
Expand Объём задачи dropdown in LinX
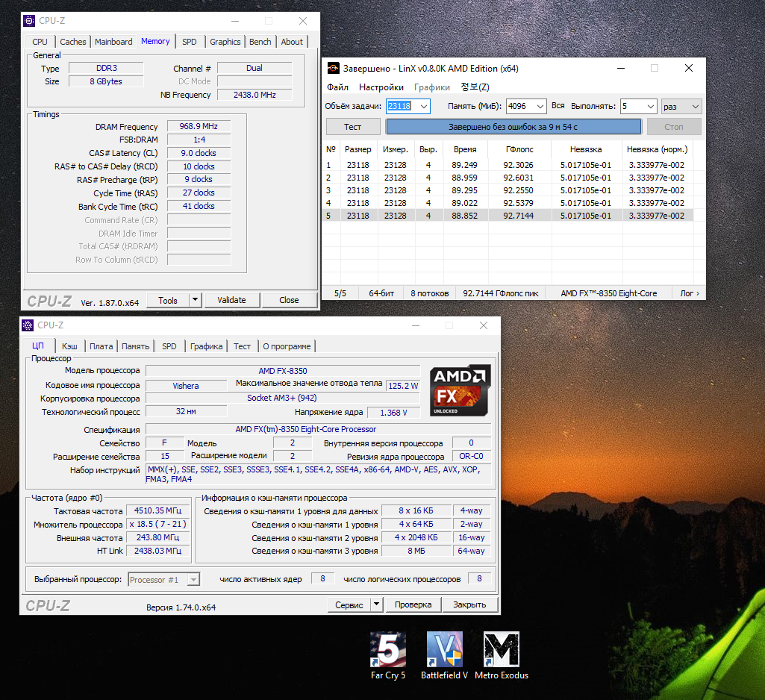click(423, 106)
